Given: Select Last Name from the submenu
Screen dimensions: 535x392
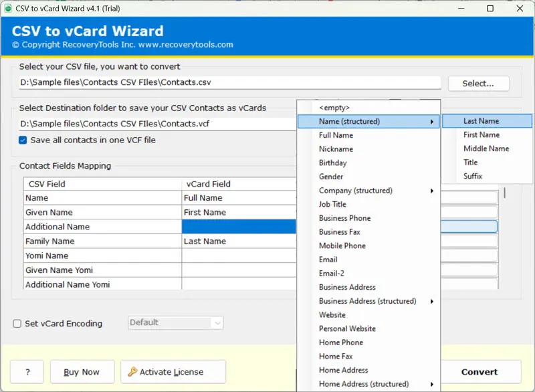Looking at the screenshot, I should point(481,121).
